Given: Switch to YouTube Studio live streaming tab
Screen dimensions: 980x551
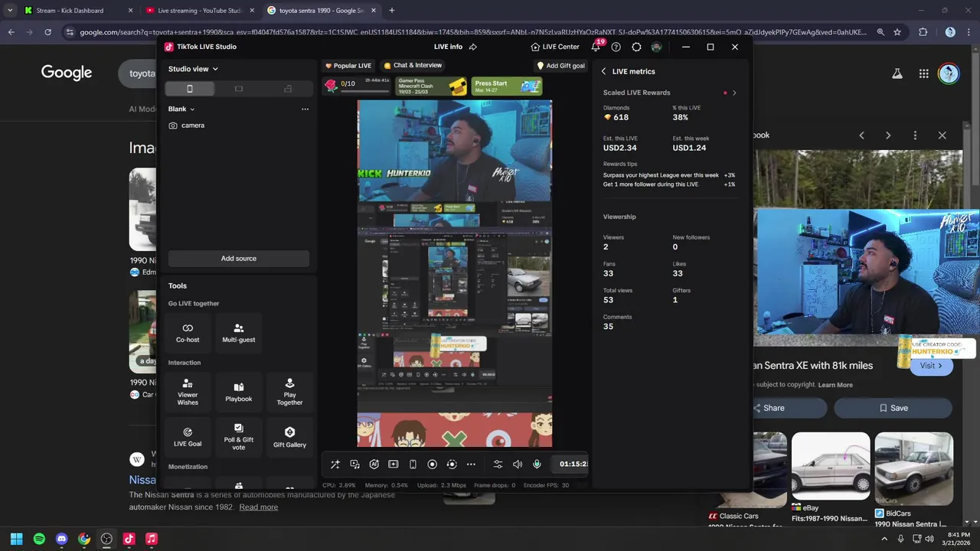Looking at the screenshot, I should 199,11.
